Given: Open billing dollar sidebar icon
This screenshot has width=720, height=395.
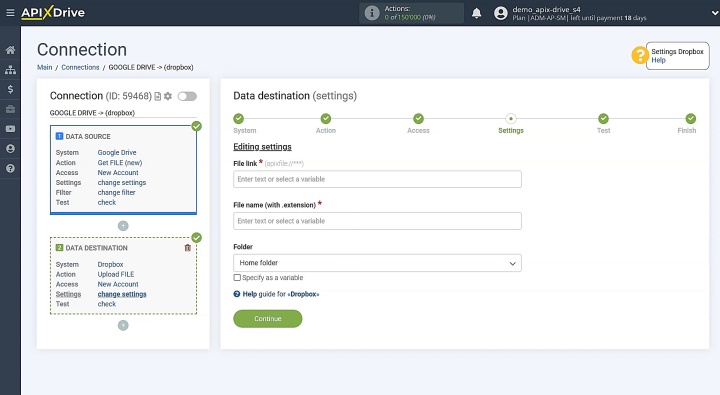Looking at the screenshot, I should click(x=10, y=89).
